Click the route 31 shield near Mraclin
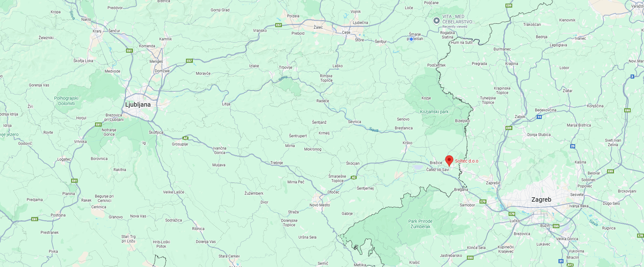The height and width of the screenshot is (267, 644). pyautogui.click(x=561, y=261)
